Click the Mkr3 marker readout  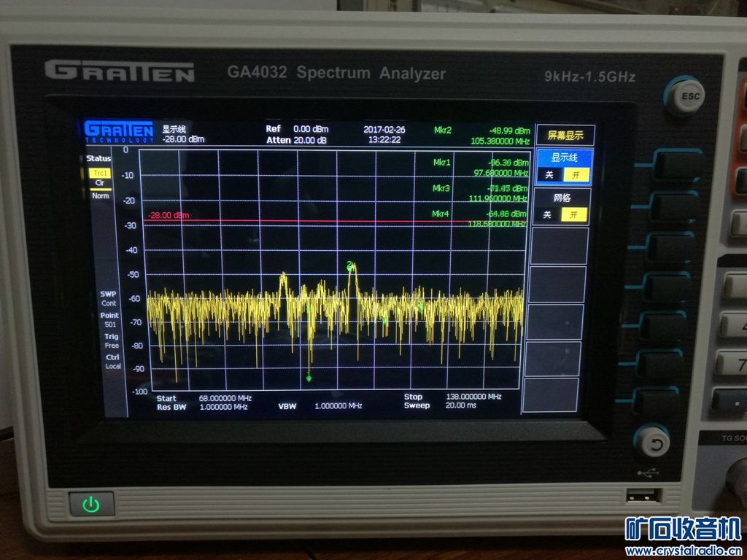coord(479,192)
